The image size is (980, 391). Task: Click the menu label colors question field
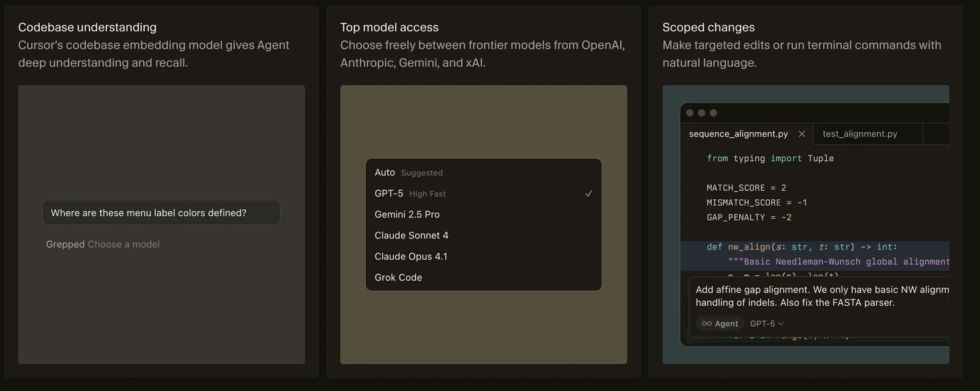pyautogui.click(x=161, y=213)
